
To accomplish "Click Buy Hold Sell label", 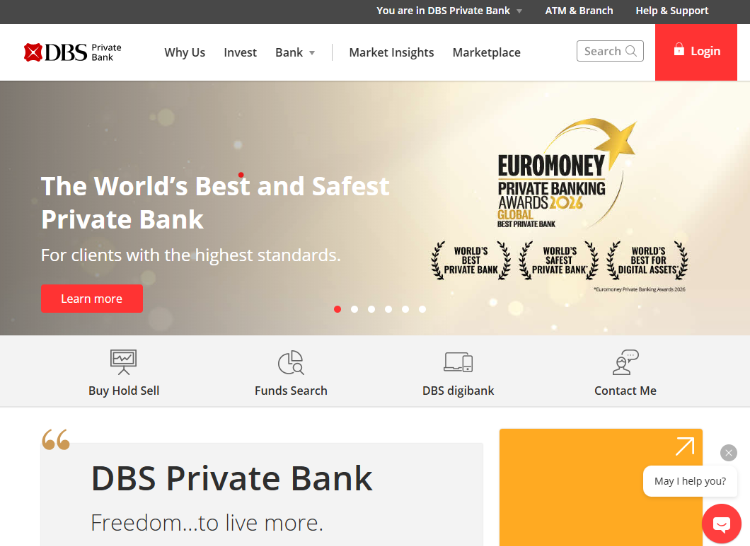I will pyautogui.click(x=123, y=391).
